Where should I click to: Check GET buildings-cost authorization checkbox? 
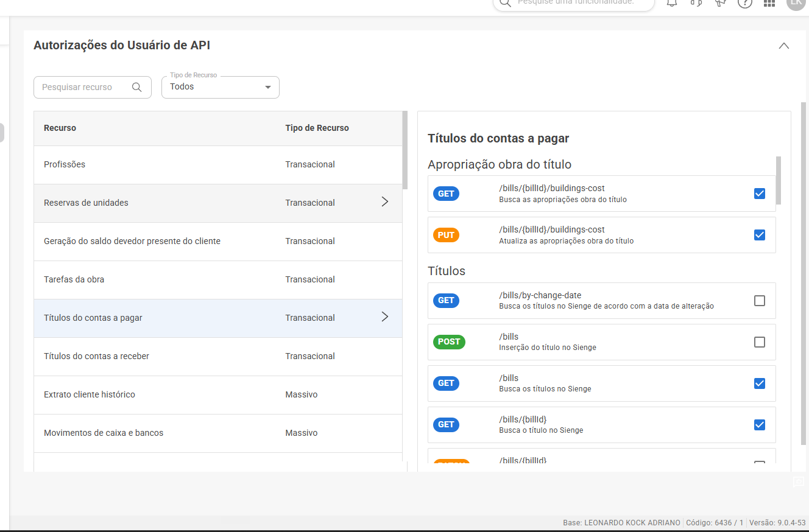tap(760, 194)
